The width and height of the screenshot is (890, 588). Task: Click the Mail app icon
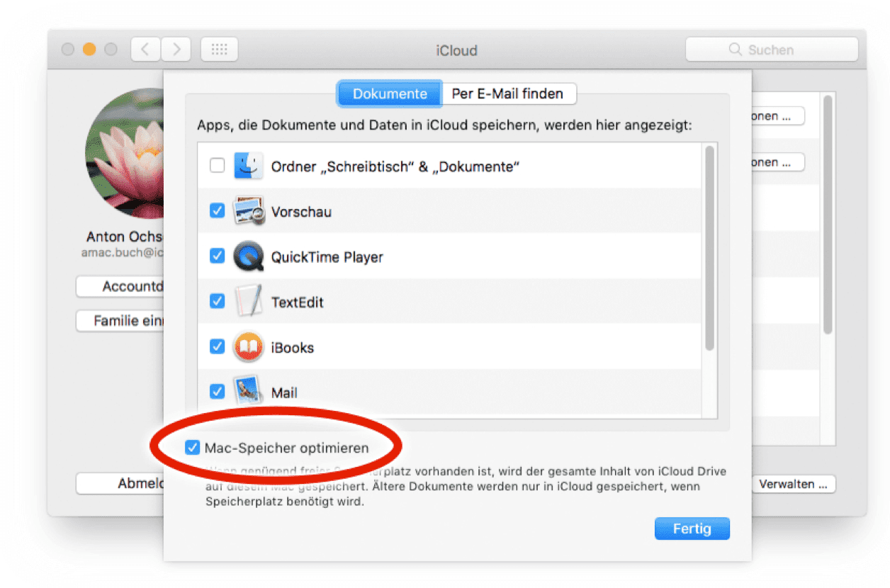248,392
